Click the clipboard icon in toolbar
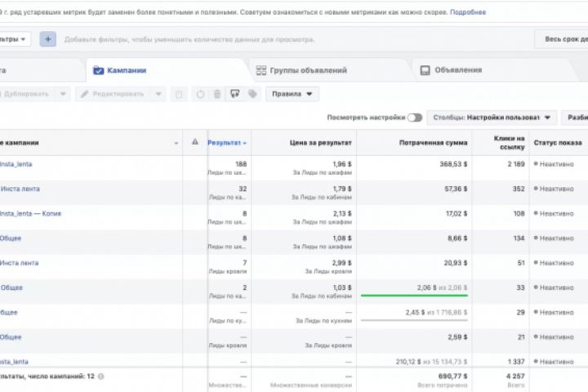 [180, 94]
